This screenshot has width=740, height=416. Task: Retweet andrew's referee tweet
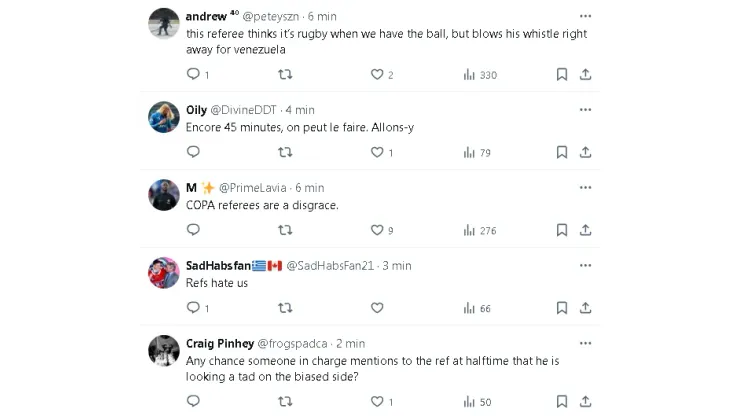285,74
